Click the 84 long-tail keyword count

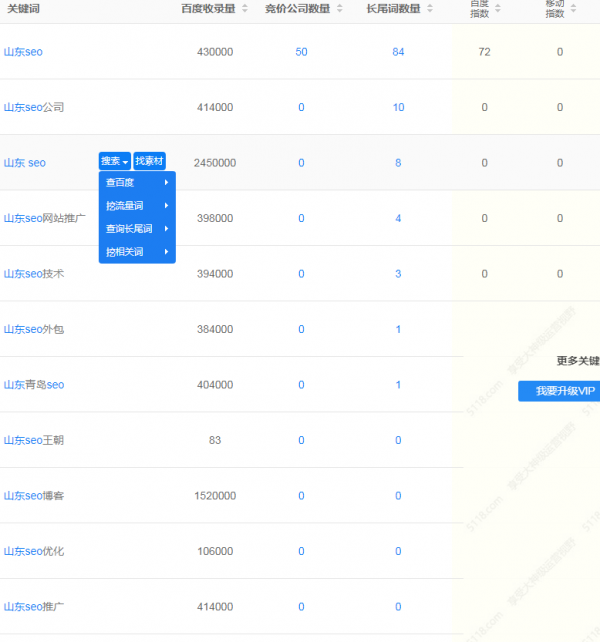point(398,52)
